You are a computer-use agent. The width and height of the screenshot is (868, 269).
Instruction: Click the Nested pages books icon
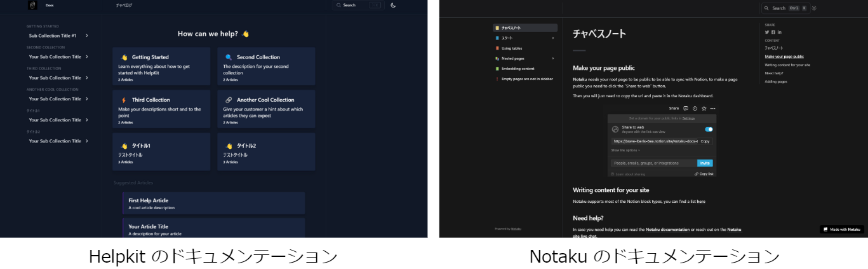(x=497, y=59)
